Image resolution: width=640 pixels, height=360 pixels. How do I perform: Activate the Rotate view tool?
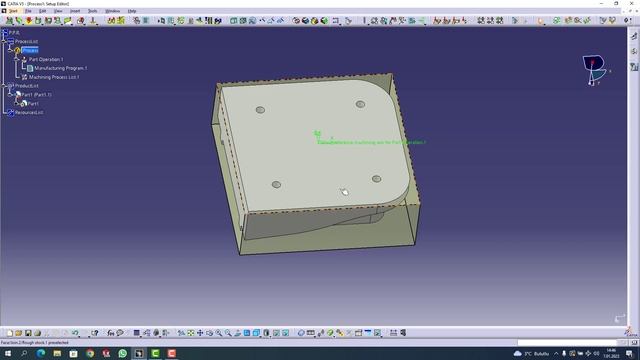click(209, 333)
